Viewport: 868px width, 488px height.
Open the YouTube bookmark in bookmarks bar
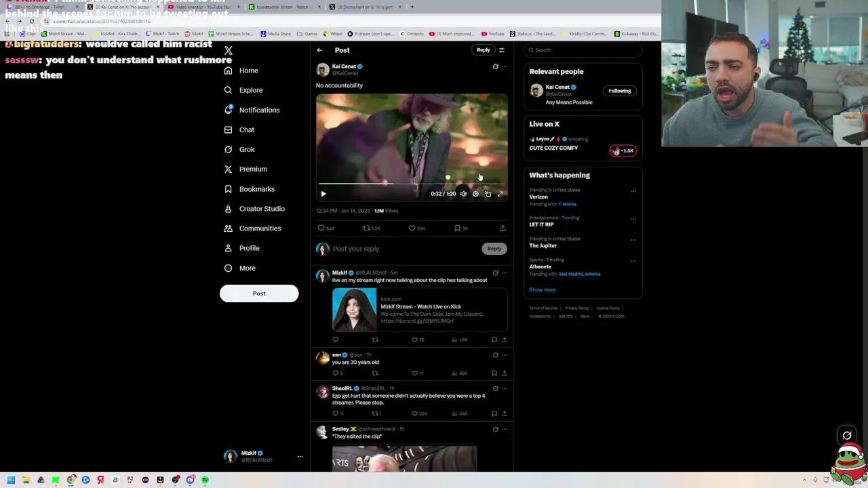click(493, 34)
